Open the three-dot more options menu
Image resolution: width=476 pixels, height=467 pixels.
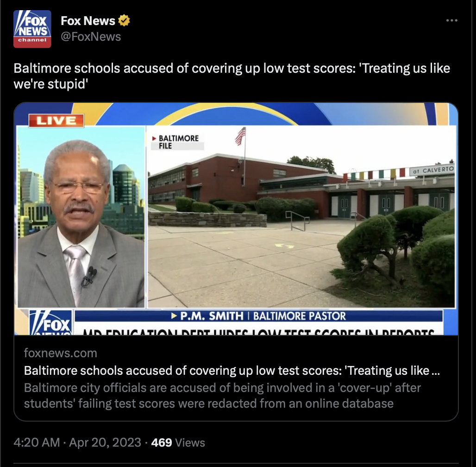(452, 21)
